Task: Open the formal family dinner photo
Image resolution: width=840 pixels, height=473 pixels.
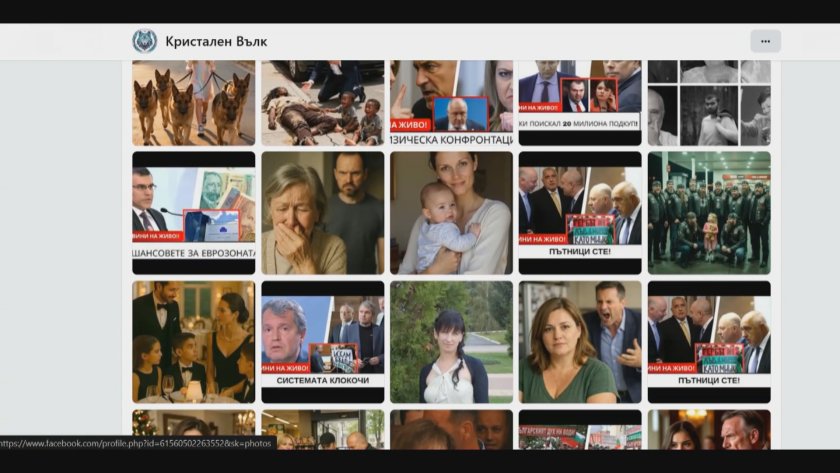Action: [x=193, y=341]
